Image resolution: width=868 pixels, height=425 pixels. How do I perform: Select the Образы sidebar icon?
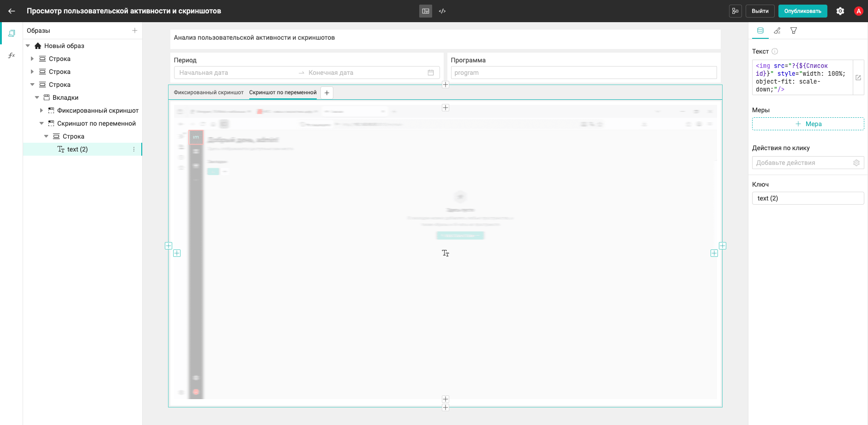(x=12, y=33)
